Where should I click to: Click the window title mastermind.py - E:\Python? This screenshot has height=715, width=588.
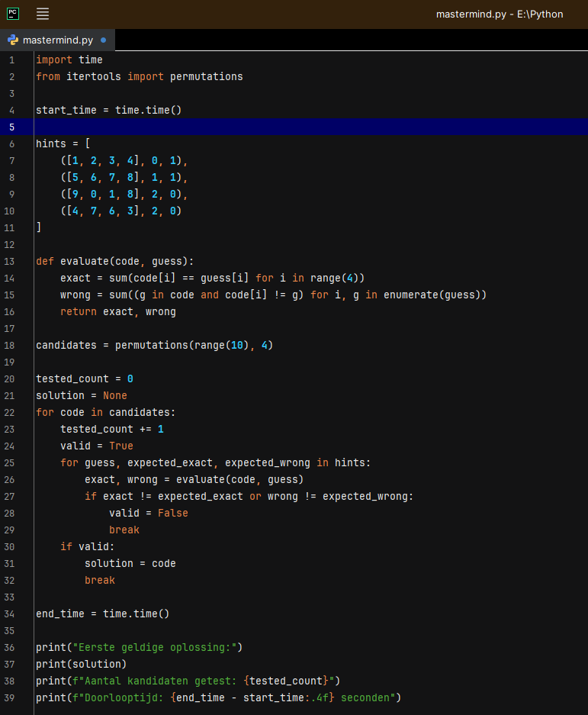pos(499,14)
